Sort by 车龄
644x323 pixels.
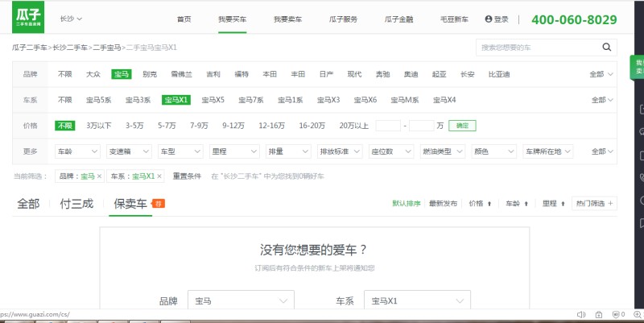(517, 204)
